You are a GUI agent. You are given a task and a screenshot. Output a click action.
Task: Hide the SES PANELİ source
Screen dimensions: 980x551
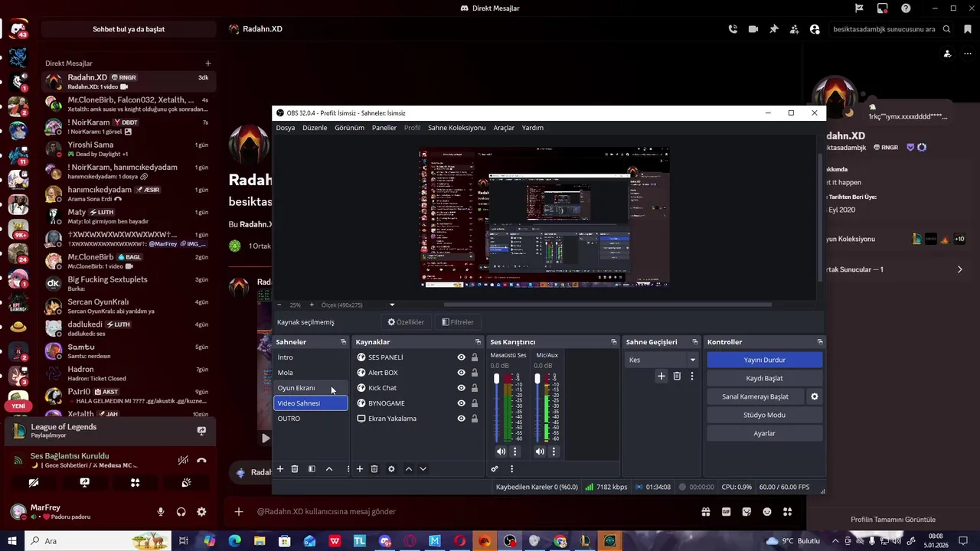pos(461,357)
